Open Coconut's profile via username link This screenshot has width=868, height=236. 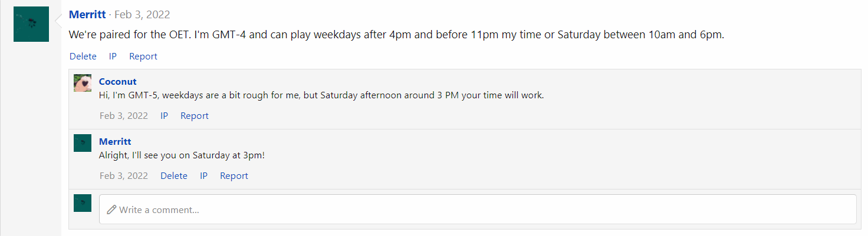coord(117,82)
